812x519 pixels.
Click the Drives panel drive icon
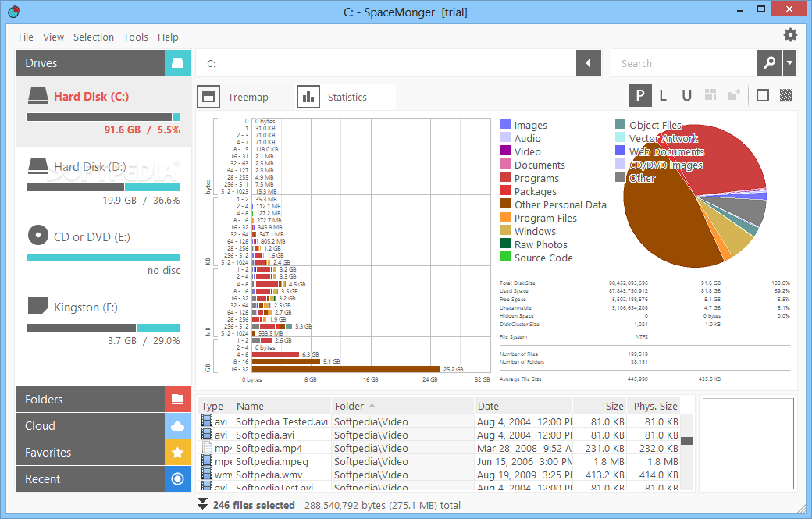(178, 63)
